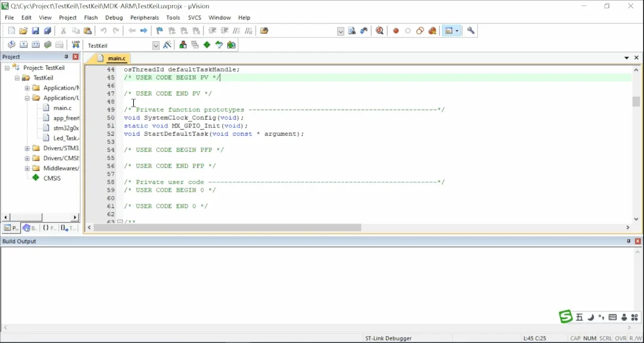644x343 pixels.
Task: Launch Pack Installer icon
Action: coord(231,45)
